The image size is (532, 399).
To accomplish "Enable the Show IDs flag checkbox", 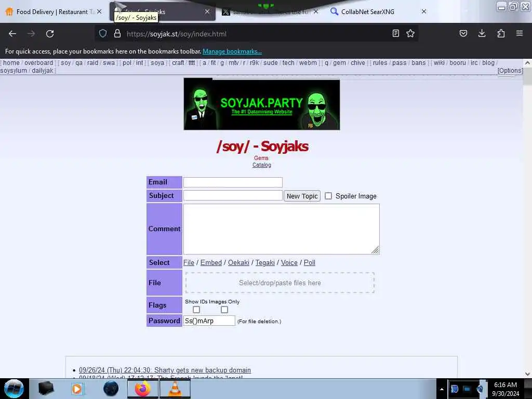I will [196, 310].
